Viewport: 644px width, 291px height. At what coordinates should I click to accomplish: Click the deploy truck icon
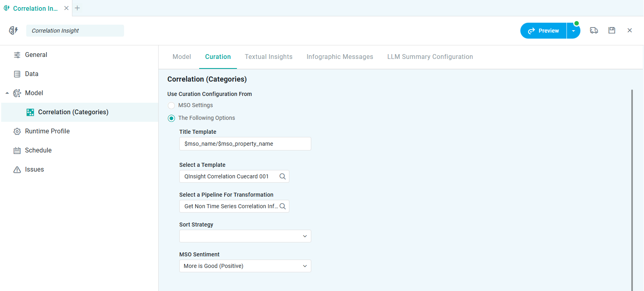(x=594, y=30)
